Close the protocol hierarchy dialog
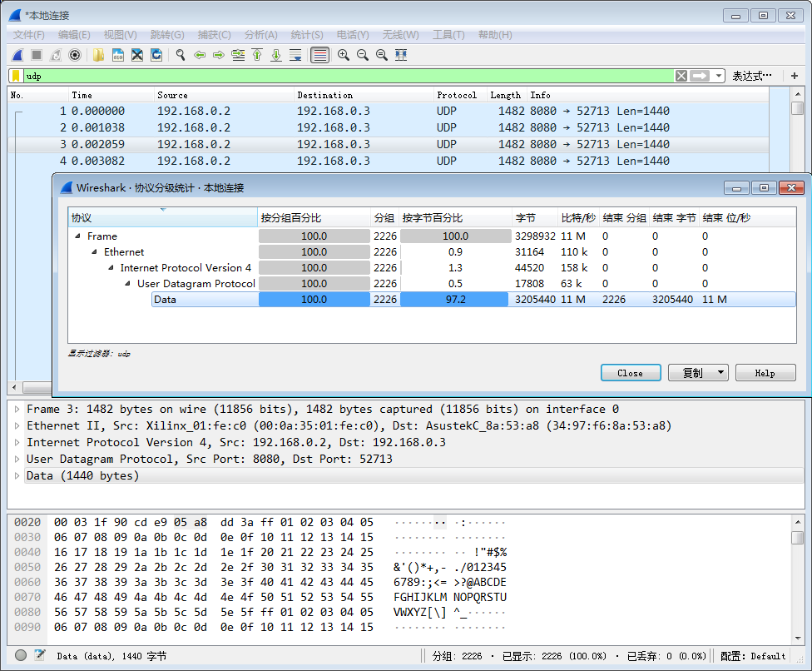The height and width of the screenshot is (671, 812). tap(631, 373)
